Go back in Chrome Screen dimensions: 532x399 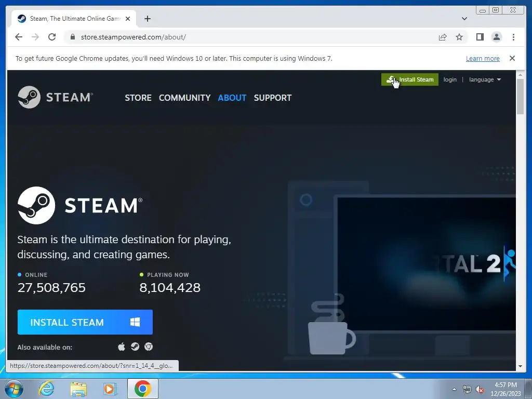coord(19,37)
